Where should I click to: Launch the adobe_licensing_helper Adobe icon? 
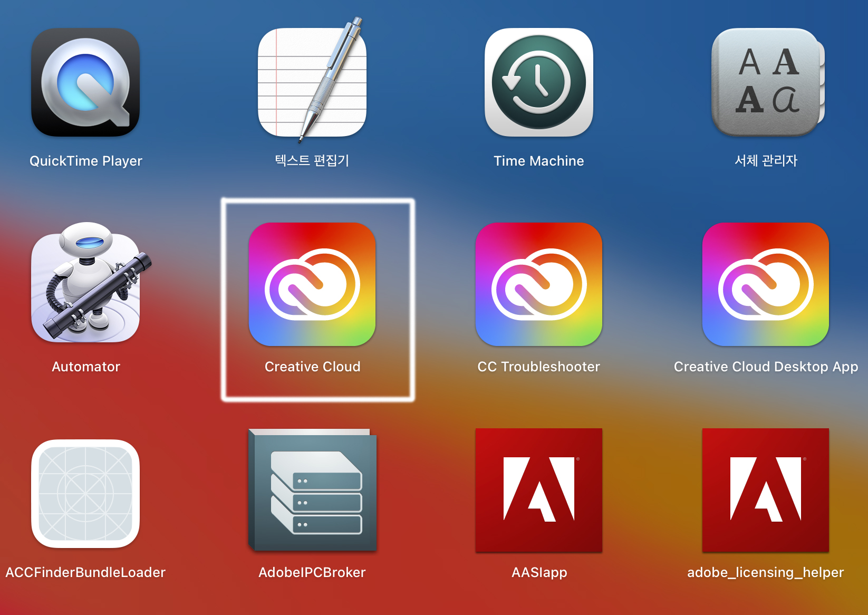pos(766,490)
